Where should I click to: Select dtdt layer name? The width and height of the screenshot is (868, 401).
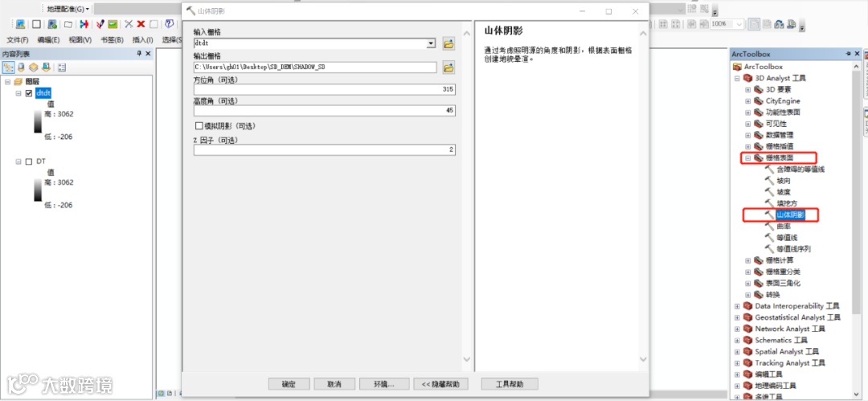(x=43, y=93)
